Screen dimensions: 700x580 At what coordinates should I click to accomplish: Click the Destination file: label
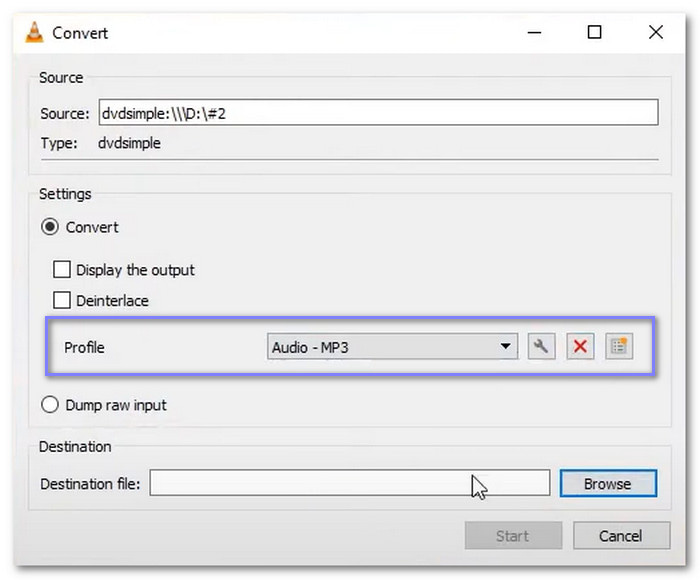pyautogui.click(x=90, y=484)
